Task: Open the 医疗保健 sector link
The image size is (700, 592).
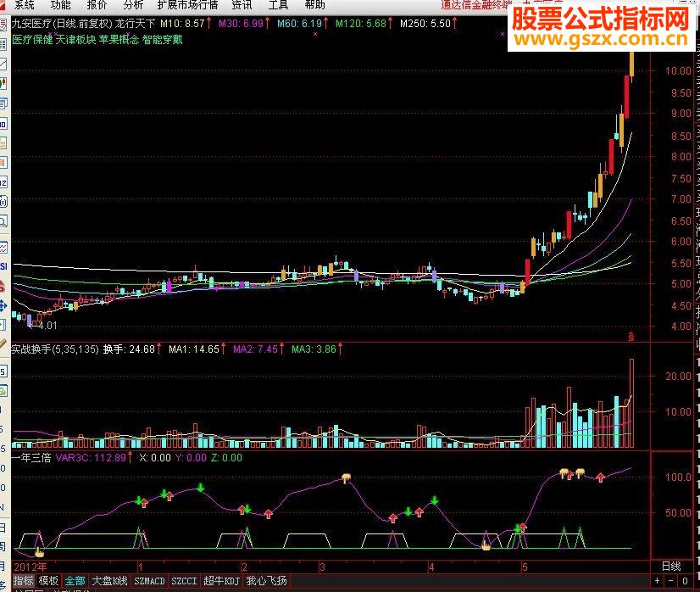Action: 32,40
